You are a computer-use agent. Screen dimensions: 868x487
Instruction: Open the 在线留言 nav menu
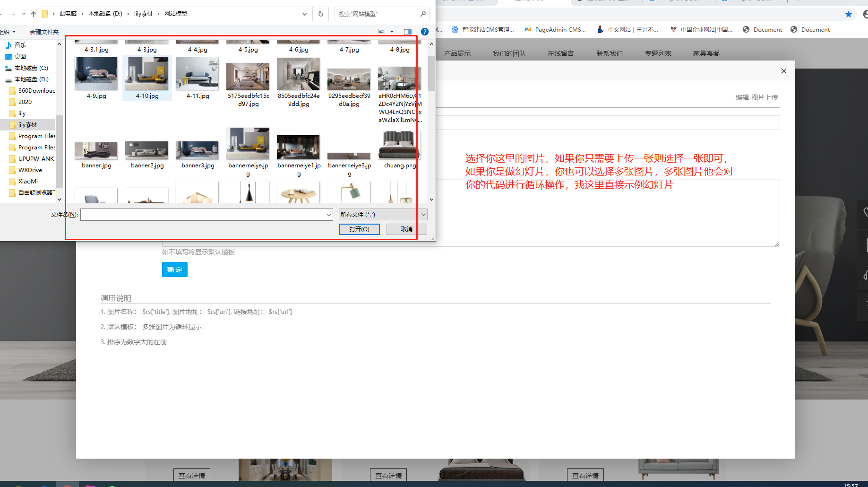[561, 53]
